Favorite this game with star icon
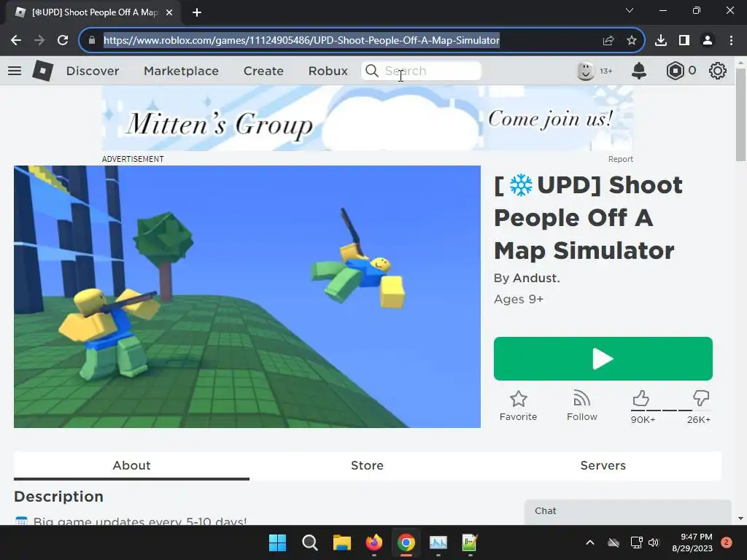The height and width of the screenshot is (560, 747). pyautogui.click(x=519, y=405)
